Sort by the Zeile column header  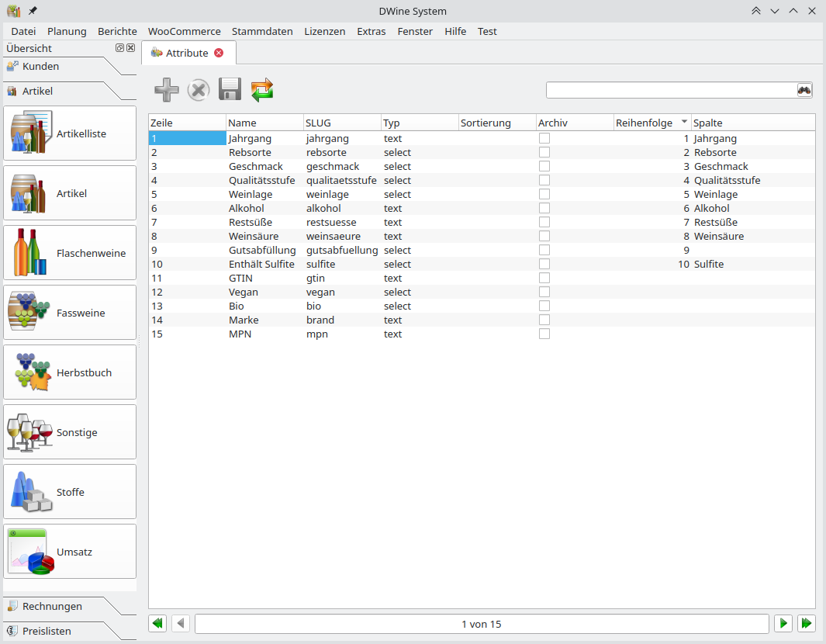187,123
